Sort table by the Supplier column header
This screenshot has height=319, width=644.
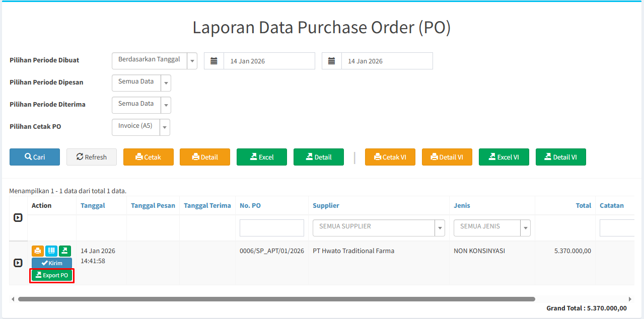[x=326, y=205]
